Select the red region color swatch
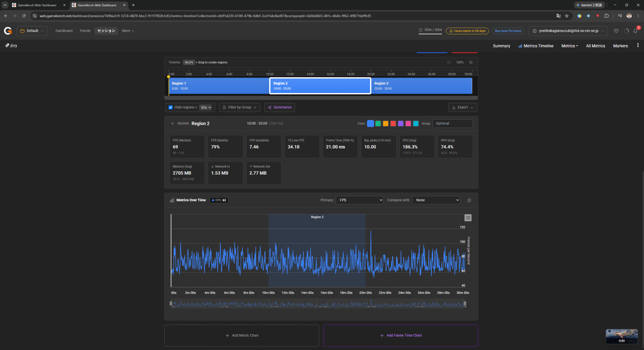This screenshot has height=350, width=644. point(393,124)
